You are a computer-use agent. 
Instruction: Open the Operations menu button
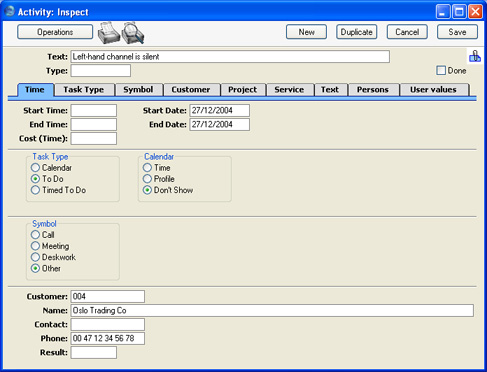click(x=55, y=32)
